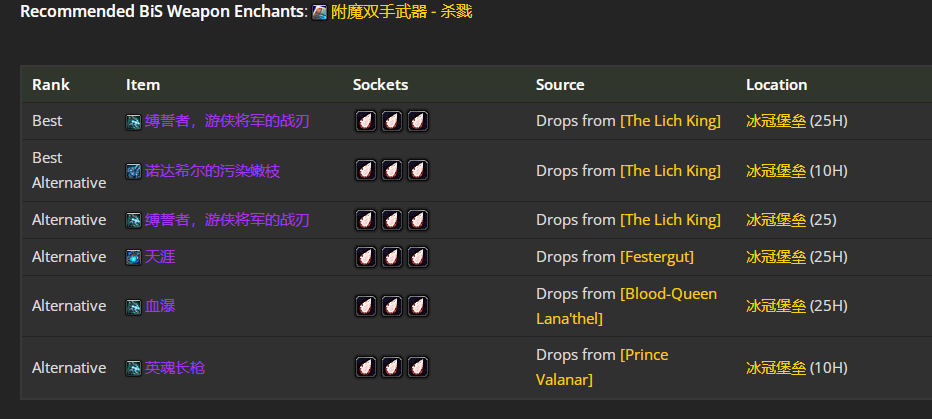Viewport: 932px width, 419px height.
Task: Click the enchant icon beside 附魔双手武器 - 杀戮
Action: 320,13
